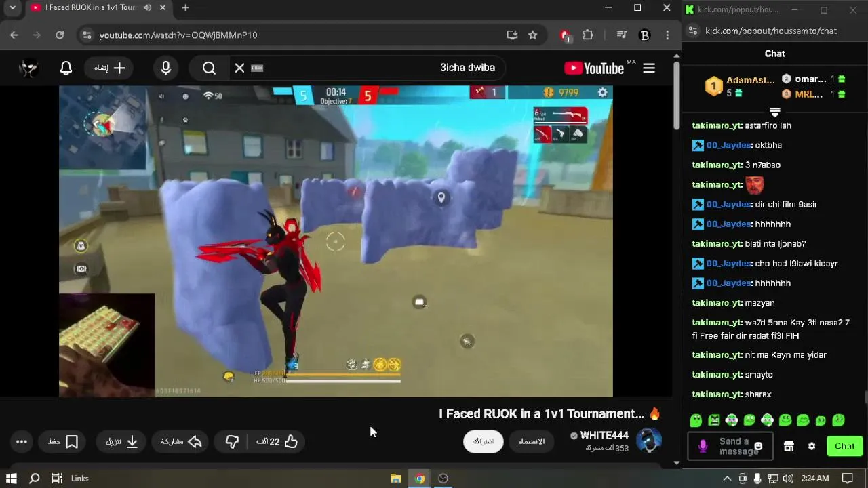
Task: Go to YouTube home via logo
Action: click(594, 68)
